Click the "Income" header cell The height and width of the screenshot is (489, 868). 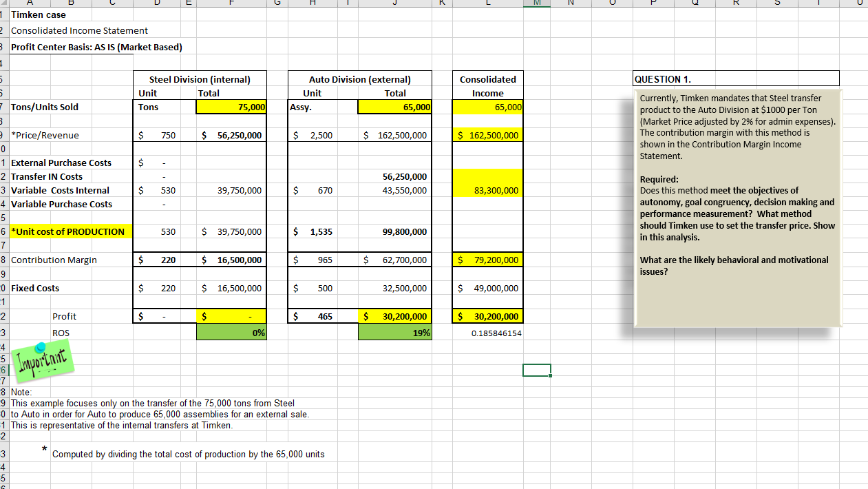pos(487,93)
